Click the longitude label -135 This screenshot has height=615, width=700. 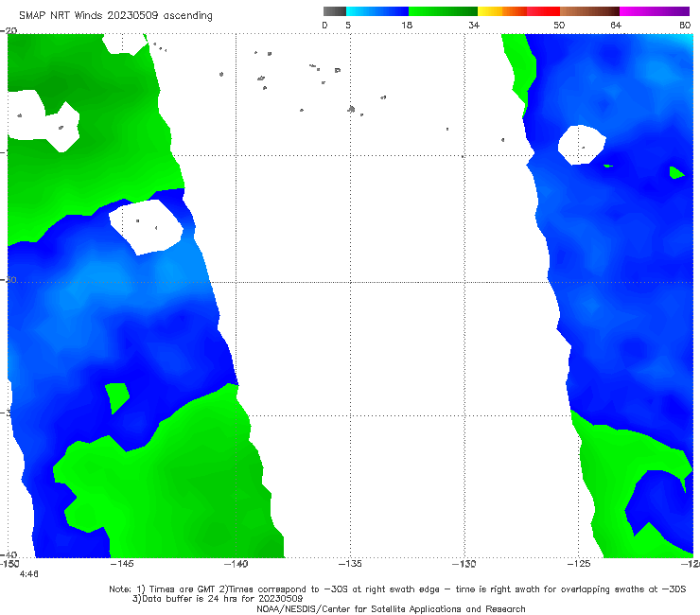click(350, 564)
